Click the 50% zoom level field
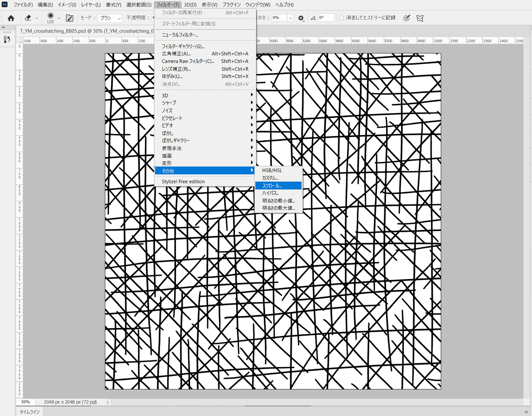The image size is (532, 416). coord(26,402)
